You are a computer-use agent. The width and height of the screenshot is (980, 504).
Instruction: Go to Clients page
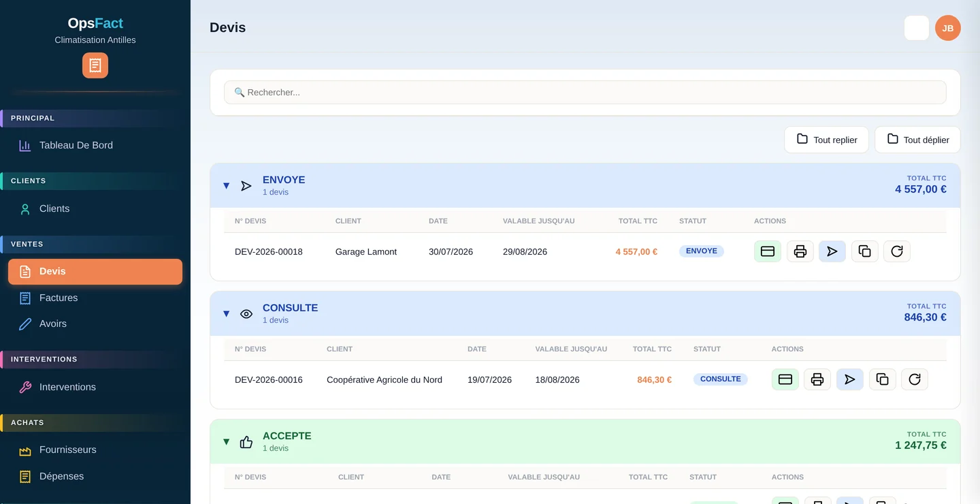click(x=95, y=208)
